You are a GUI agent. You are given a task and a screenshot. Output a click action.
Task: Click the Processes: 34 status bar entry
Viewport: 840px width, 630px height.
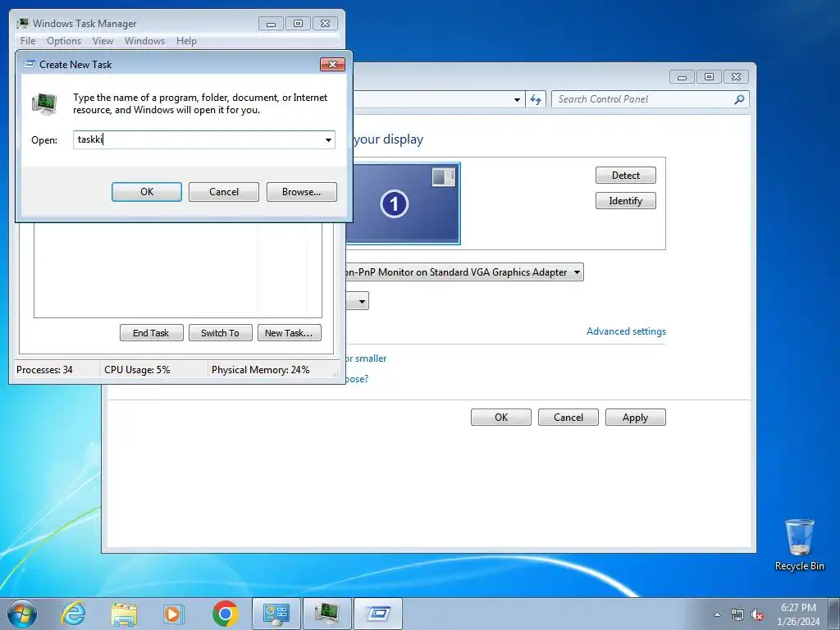pos(44,370)
